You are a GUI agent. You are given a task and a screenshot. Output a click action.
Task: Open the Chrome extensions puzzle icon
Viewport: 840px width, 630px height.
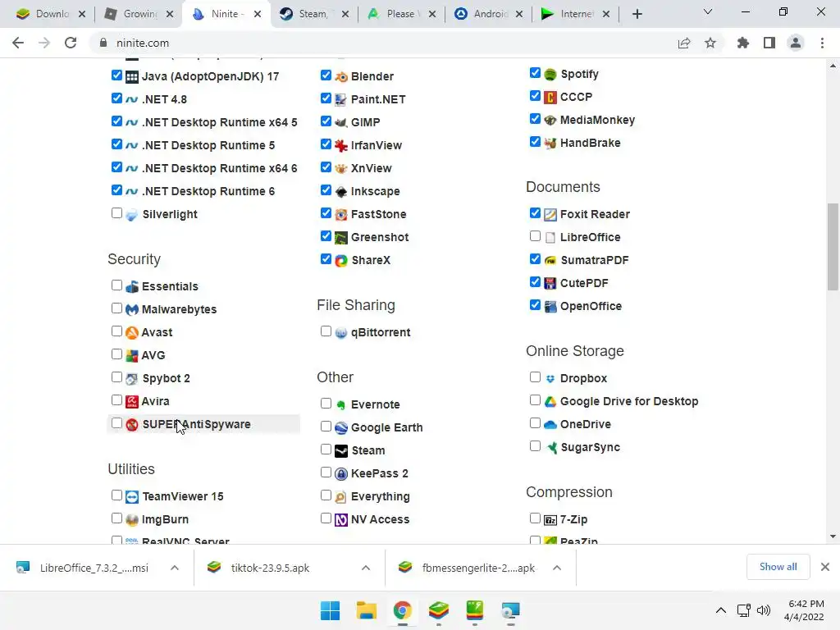[743, 43]
